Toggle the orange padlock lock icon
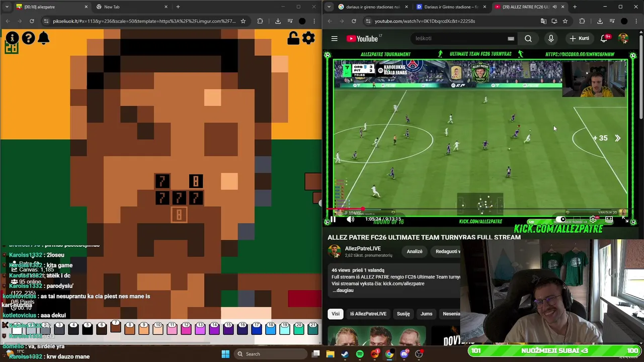Viewport: 644px width, 362px height. 293,38
